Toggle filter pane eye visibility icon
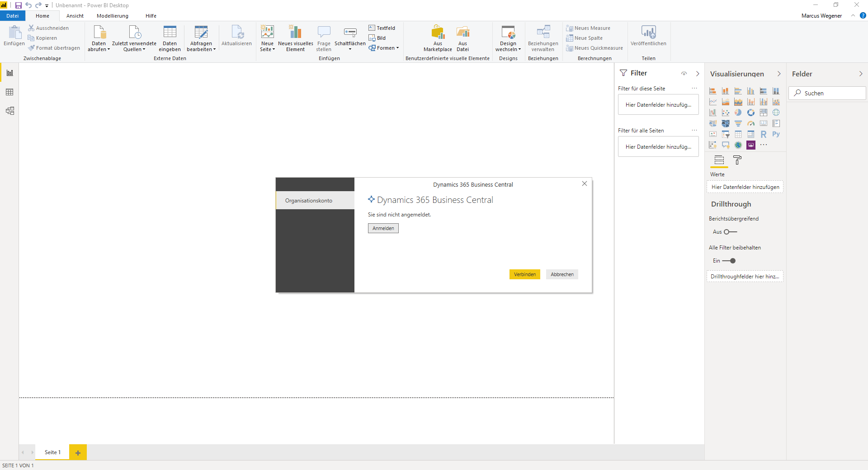868x470 pixels. [x=684, y=74]
